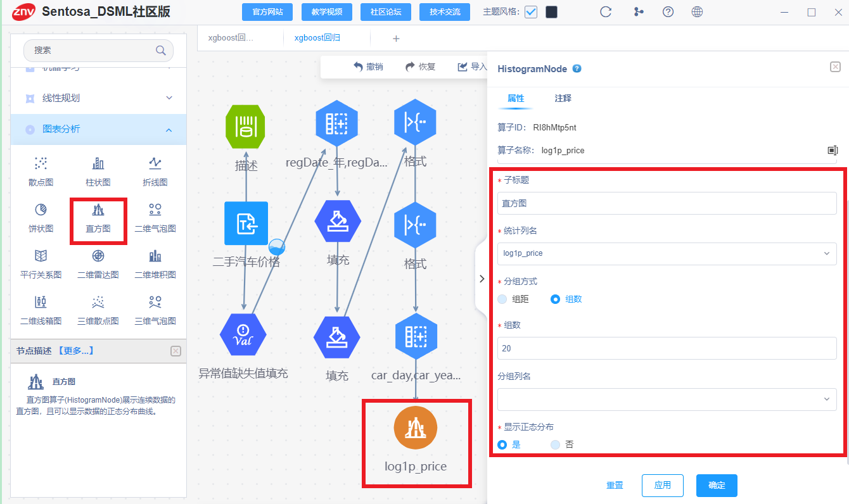The width and height of the screenshot is (849, 504).
Task: Click the lower 填充 node
Action: pos(337,337)
